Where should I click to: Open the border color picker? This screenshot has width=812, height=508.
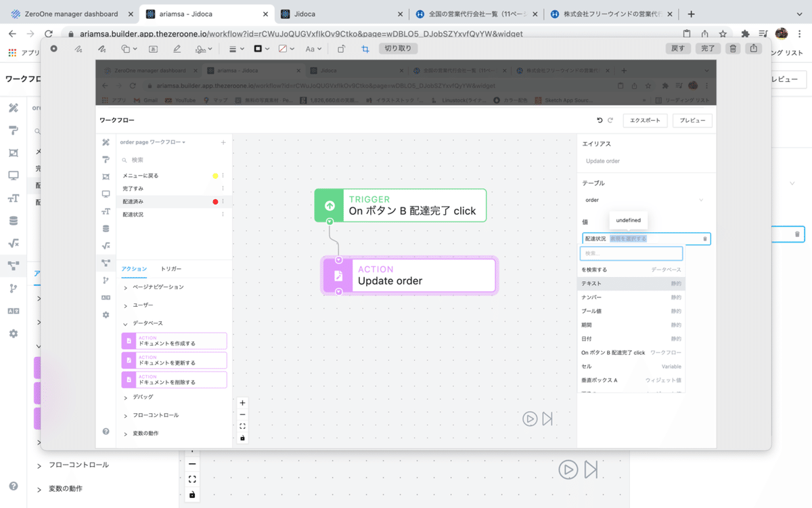tap(261, 49)
